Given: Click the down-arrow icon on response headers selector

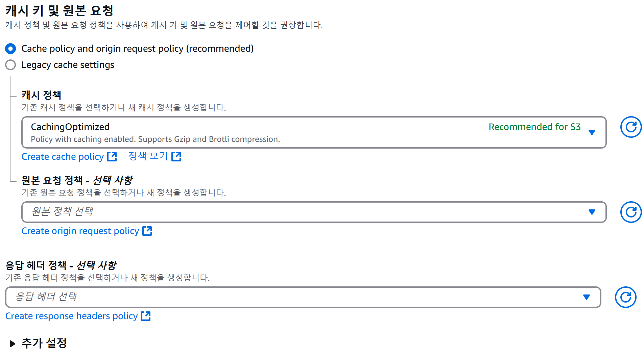Looking at the screenshot, I should pyautogui.click(x=586, y=297).
